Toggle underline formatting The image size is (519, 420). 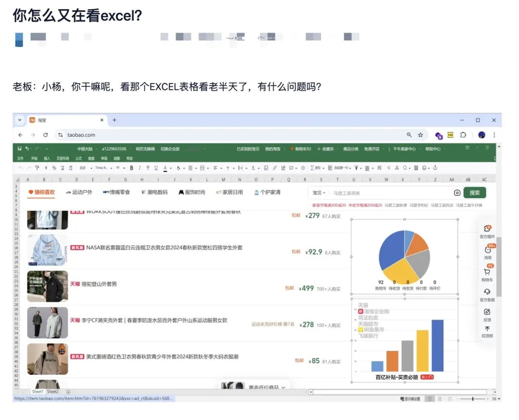click(x=156, y=168)
